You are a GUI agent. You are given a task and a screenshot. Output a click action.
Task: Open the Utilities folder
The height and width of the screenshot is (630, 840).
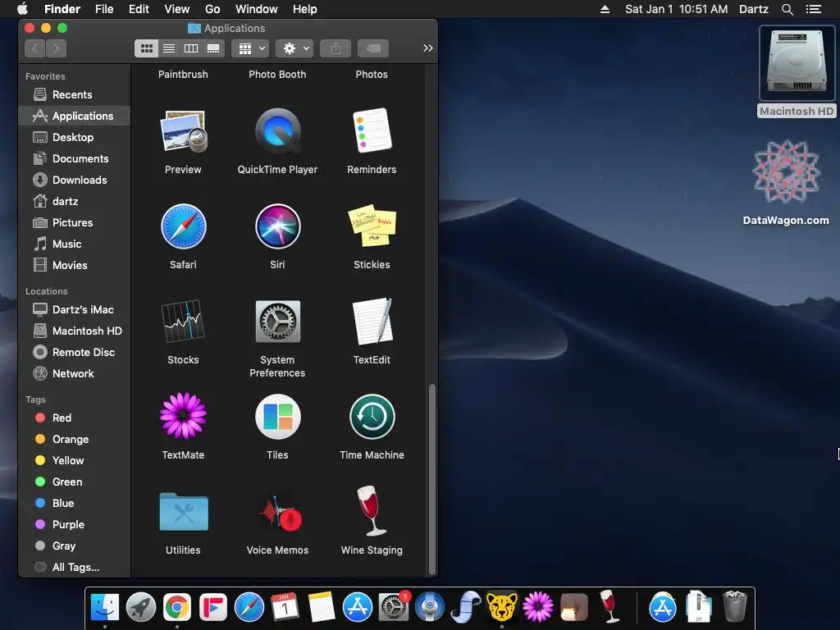(183, 512)
